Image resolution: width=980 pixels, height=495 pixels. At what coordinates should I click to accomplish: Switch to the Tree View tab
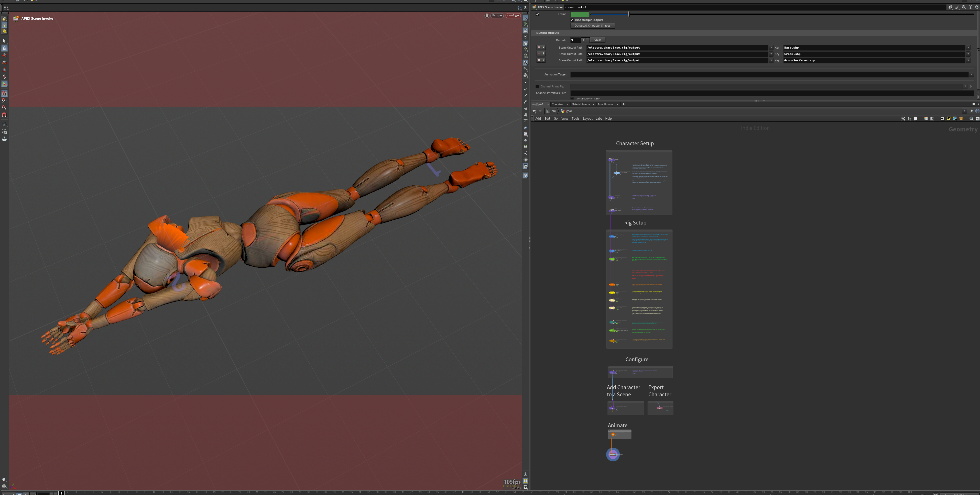click(557, 104)
